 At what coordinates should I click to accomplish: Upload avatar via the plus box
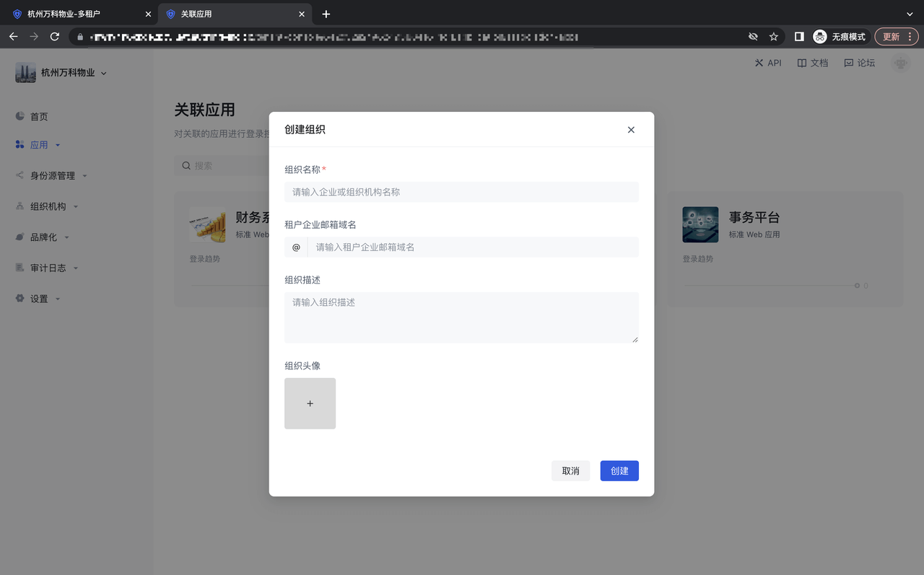(310, 403)
